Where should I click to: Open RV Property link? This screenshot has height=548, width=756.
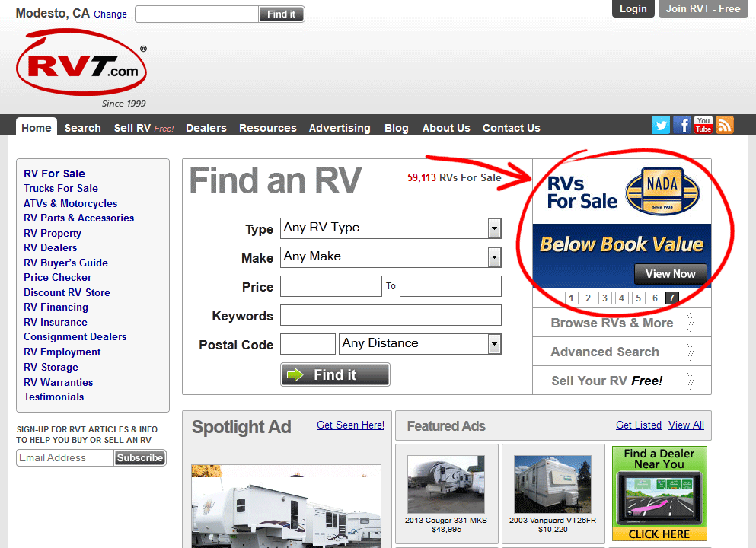tap(53, 233)
